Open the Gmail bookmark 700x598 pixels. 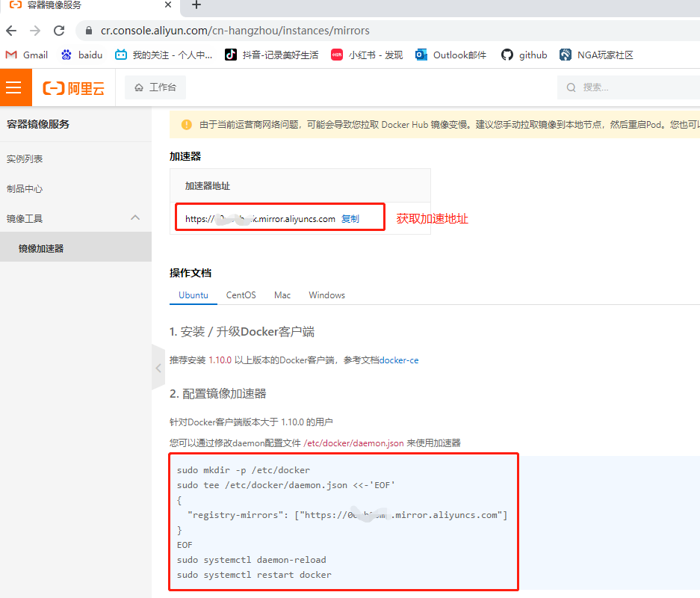[x=26, y=55]
